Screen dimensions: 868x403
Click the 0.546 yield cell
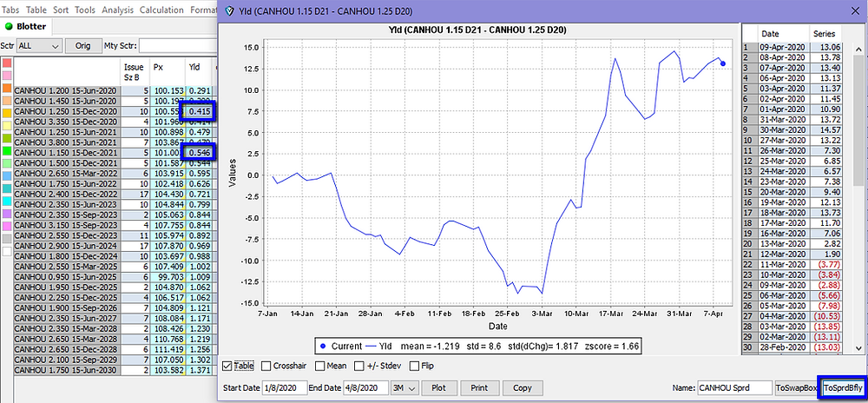point(198,151)
